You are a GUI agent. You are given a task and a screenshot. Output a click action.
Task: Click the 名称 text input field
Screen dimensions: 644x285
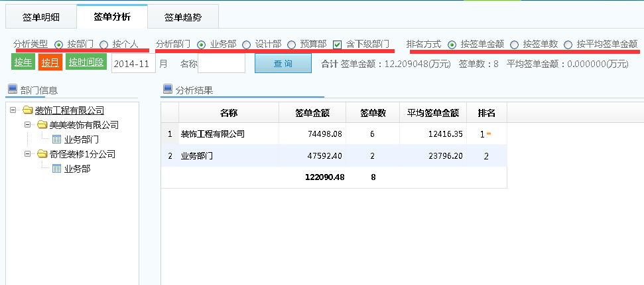(222, 63)
